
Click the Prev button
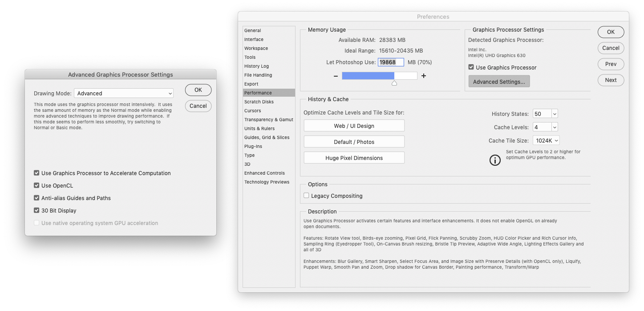611,64
